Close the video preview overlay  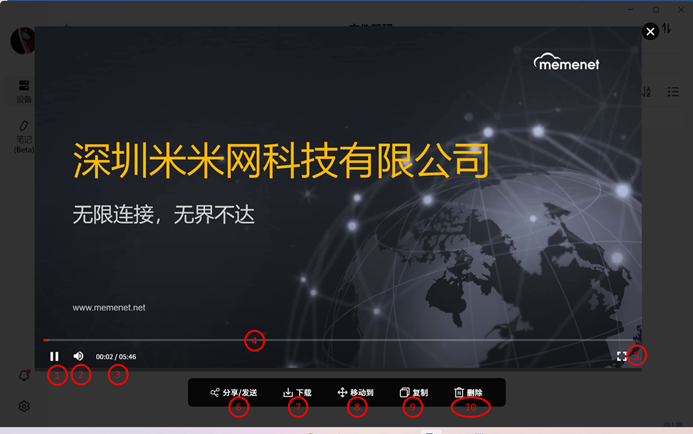point(650,32)
